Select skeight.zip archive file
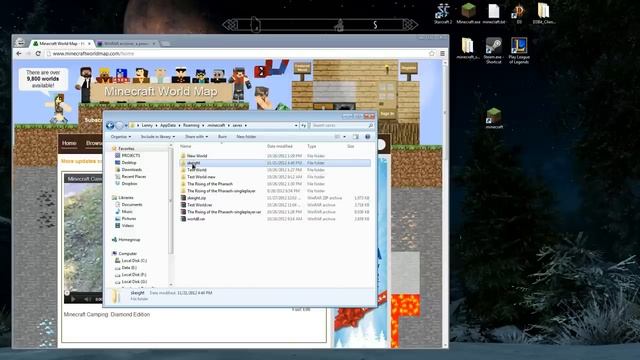The image size is (640, 360). [x=196, y=198]
